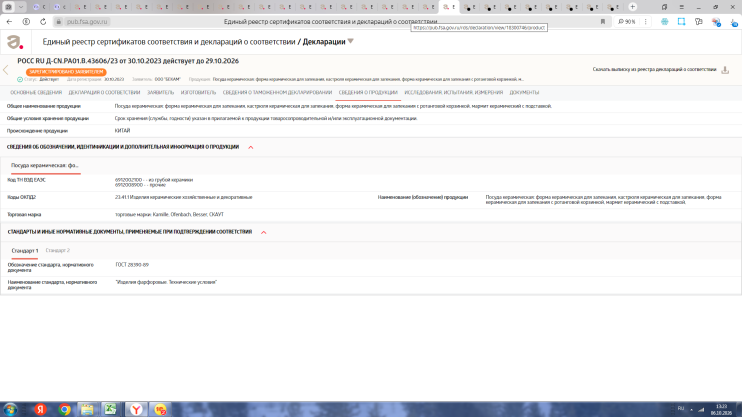The height and width of the screenshot is (417, 742).
Task: Click the 'Зарегистрировано заявителем' orange badge
Action: click(x=66, y=72)
